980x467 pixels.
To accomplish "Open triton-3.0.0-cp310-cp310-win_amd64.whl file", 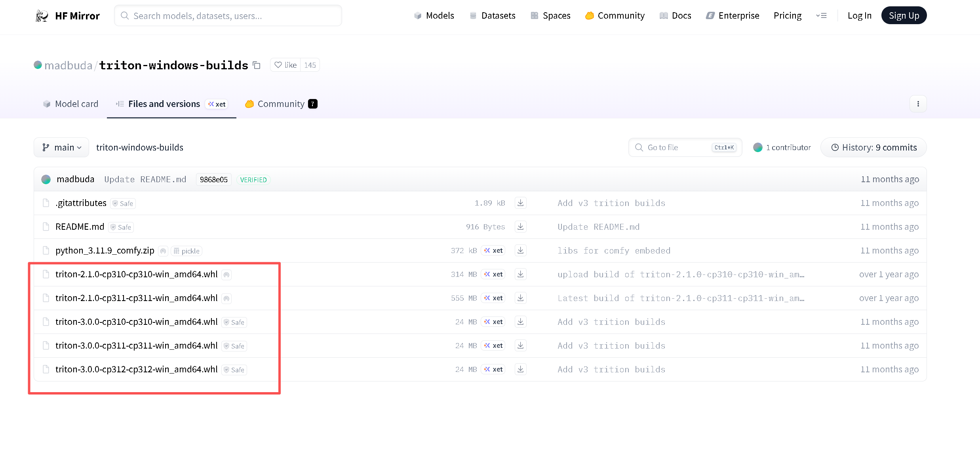I will click(x=137, y=322).
